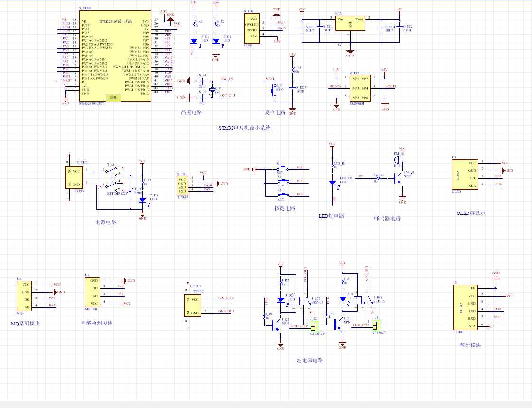Click the 继电器电路 section label

click(309, 361)
